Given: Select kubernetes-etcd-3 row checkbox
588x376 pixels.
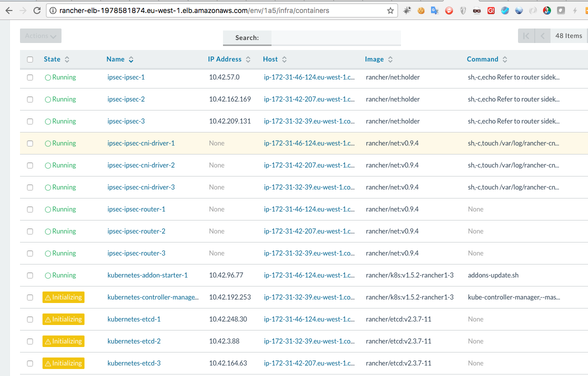Looking at the screenshot, I should pos(30,363).
